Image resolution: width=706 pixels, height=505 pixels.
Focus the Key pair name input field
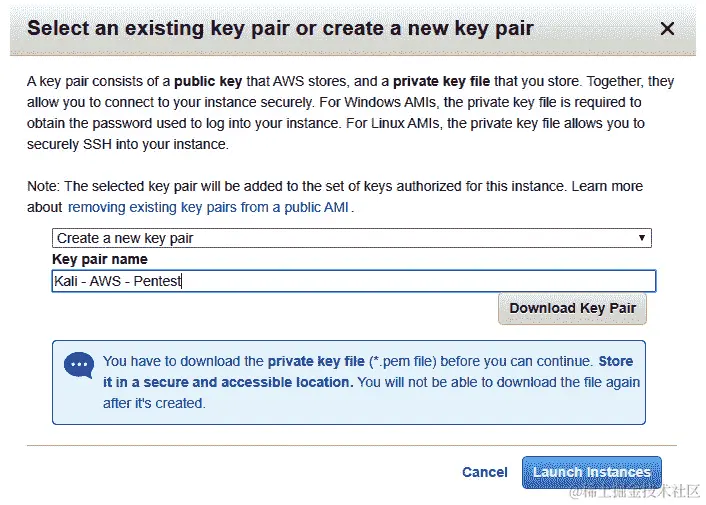click(354, 281)
